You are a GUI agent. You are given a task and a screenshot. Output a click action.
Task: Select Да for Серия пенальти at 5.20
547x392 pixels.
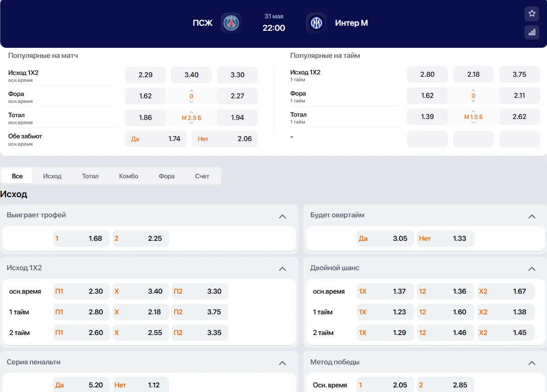click(x=81, y=385)
